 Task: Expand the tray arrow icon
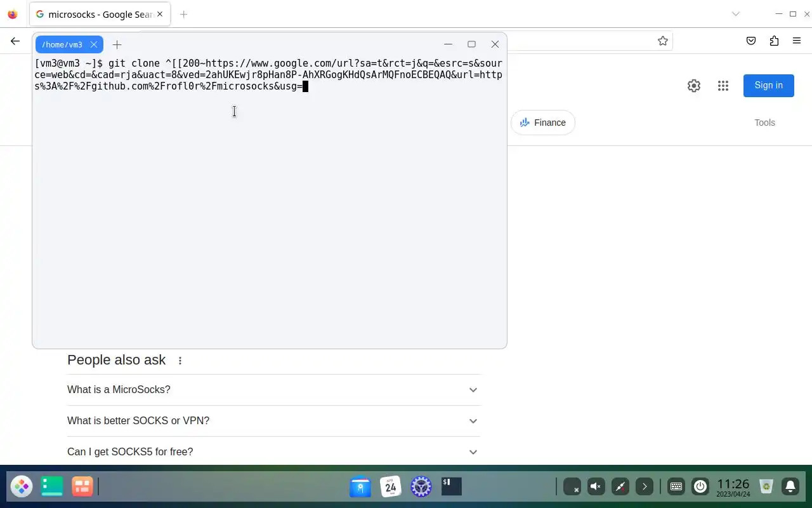point(644,487)
